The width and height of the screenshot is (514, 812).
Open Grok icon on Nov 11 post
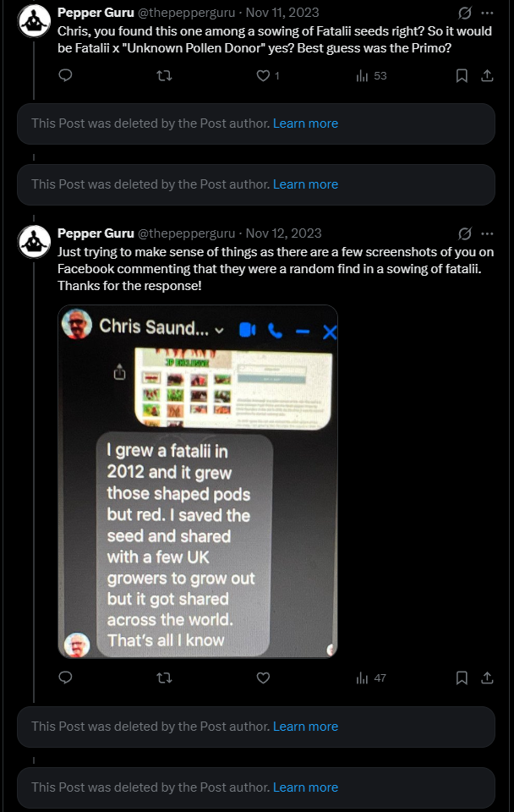pos(464,13)
